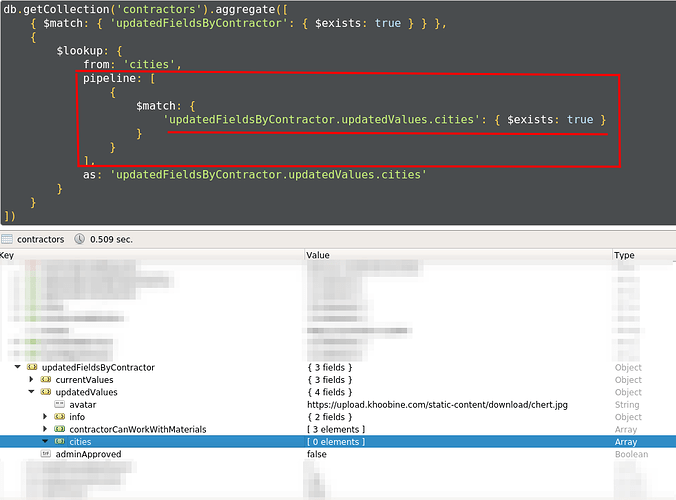Click the contractorCanWorkWithMaterials array icon
Viewport: 676px width, 500px height.
(x=59, y=429)
